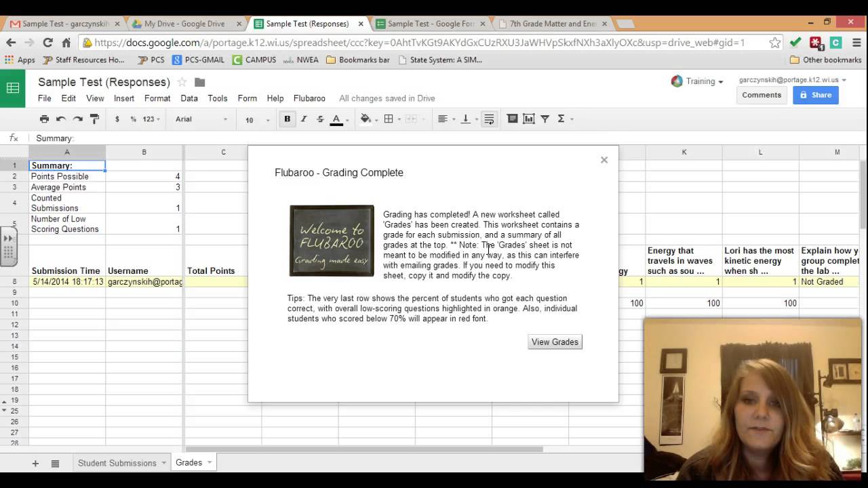Open the Flubaroo menu
868x488 pixels.
tap(309, 98)
